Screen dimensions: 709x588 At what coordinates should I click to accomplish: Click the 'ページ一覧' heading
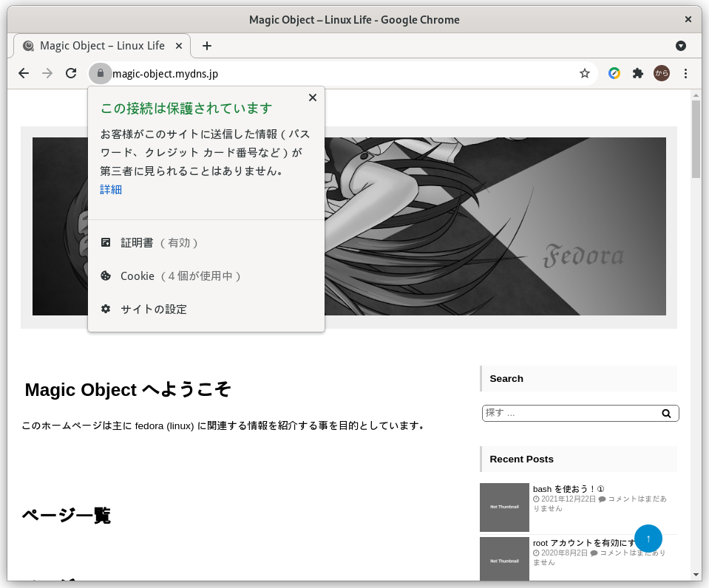pos(67,515)
